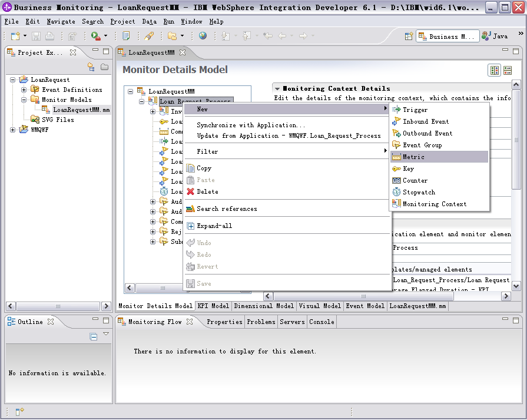
Task: Click the folder icon in Project Explorer toolbar
Action: pos(105,67)
